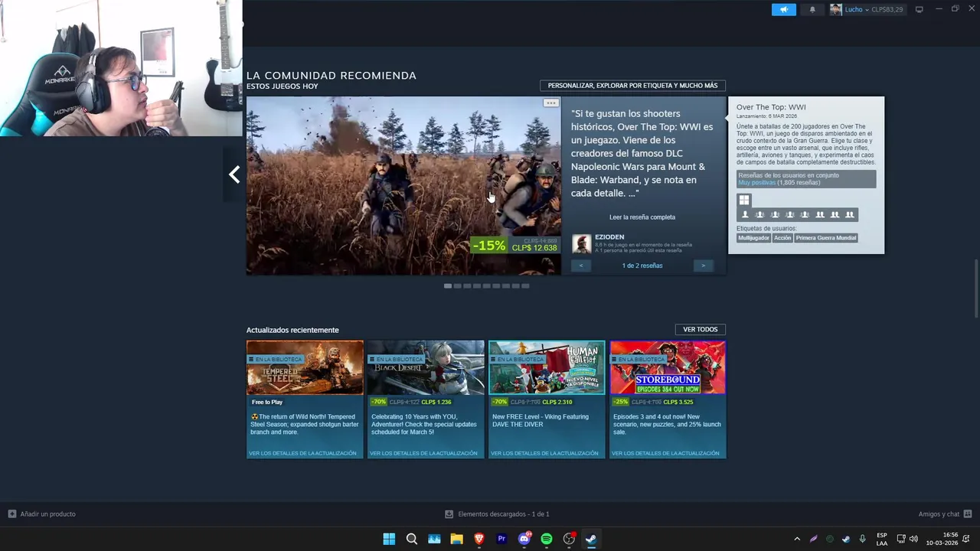The width and height of the screenshot is (980, 551).
Task: Click Steam icon in system tray
Action: pos(846,540)
